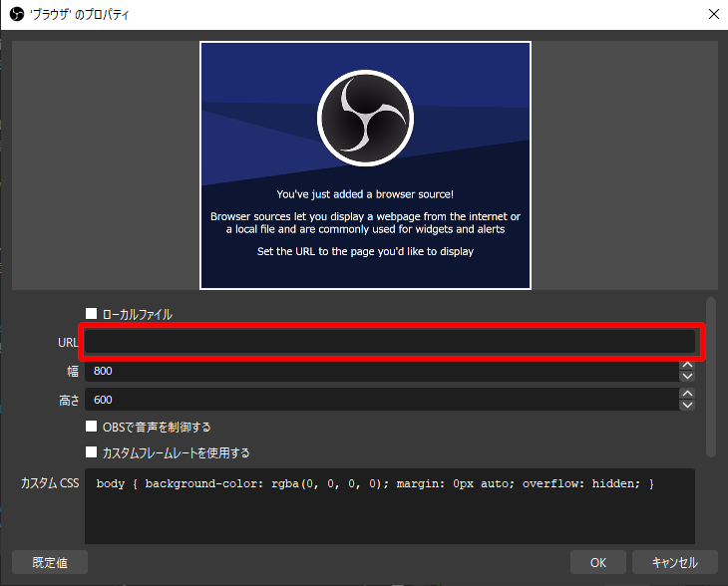Decrease the 幅 value with down arrow
The image size is (728, 586).
(687, 377)
